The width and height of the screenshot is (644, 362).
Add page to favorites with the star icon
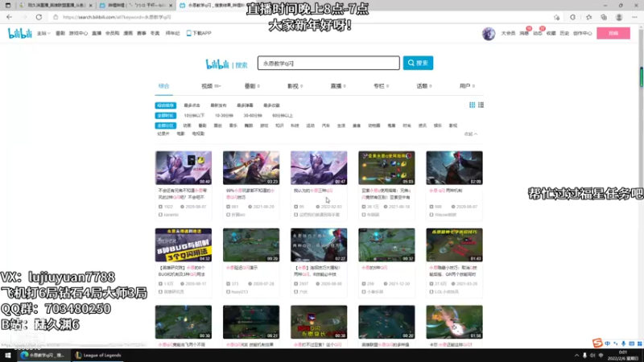click(x=556, y=17)
